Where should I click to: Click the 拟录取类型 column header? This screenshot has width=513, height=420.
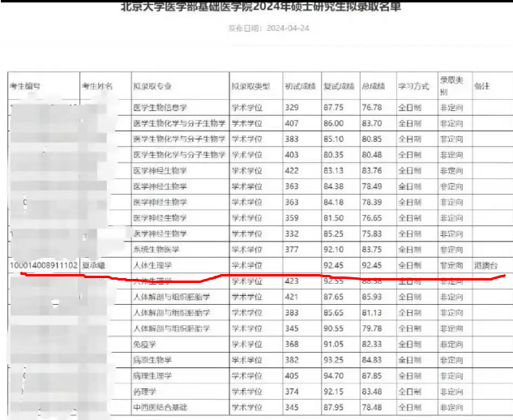click(x=251, y=87)
